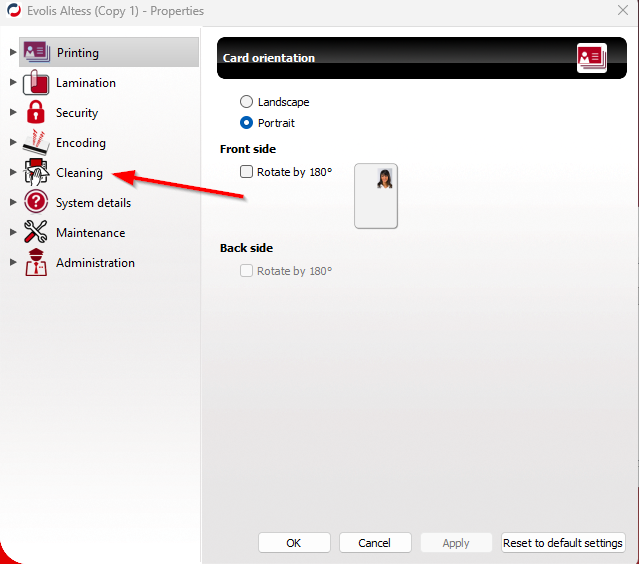639x564 pixels.
Task: Expand the Encoding tree node arrow
Action: (13, 142)
